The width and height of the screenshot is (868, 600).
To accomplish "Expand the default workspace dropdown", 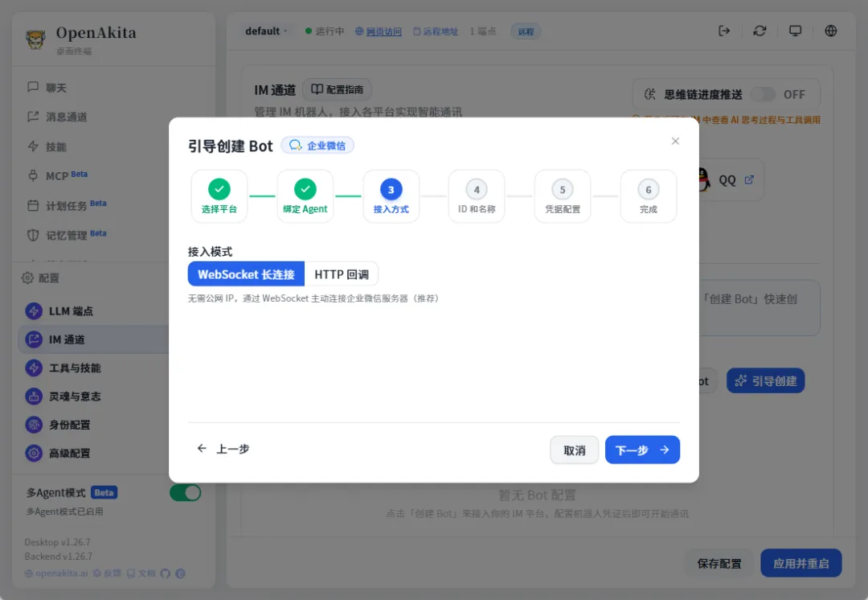I will coord(266,31).
